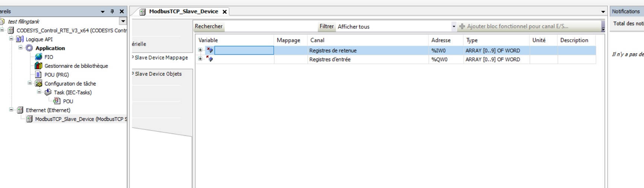
Task: Open the Filtrer Afficher tous dropdown
Action: (x=454, y=26)
